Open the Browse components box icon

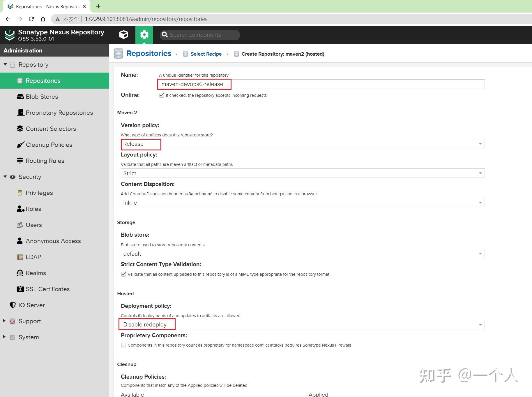(x=123, y=34)
